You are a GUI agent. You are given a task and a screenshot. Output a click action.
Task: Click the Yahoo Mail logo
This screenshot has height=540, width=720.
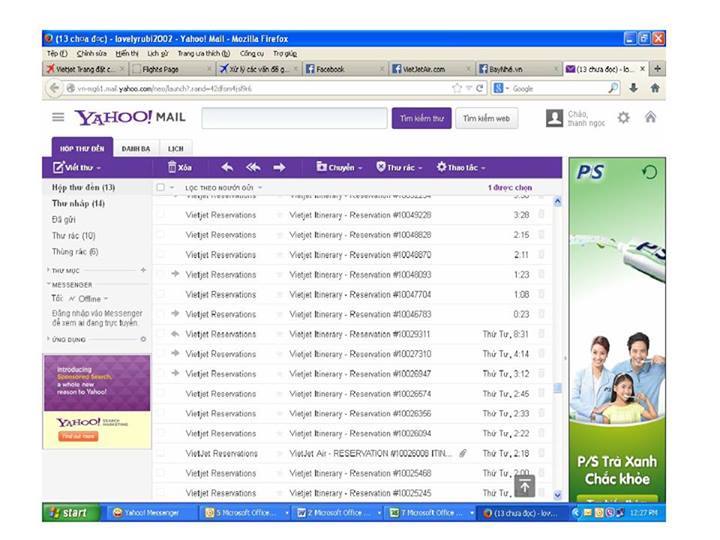tap(130, 118)
